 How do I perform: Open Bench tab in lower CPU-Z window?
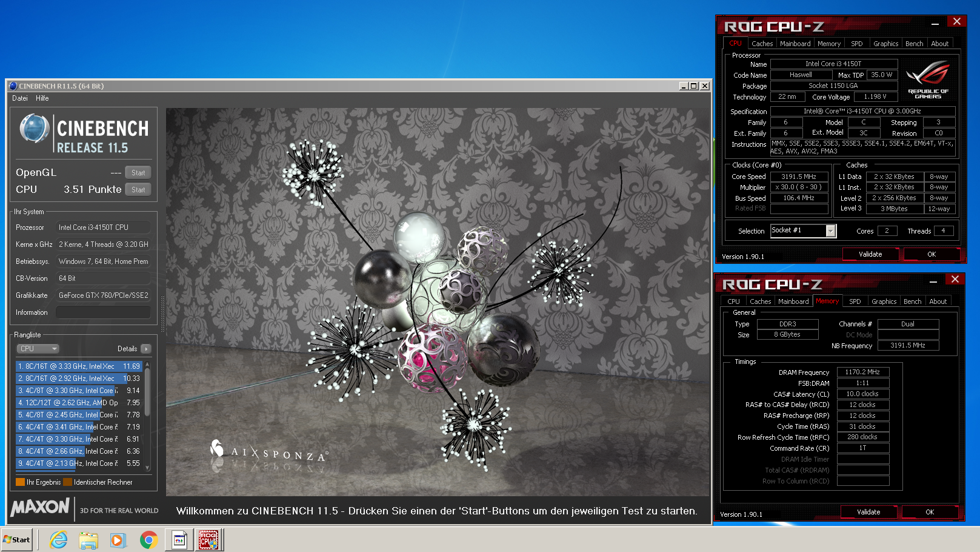click(x=912, y=301)
